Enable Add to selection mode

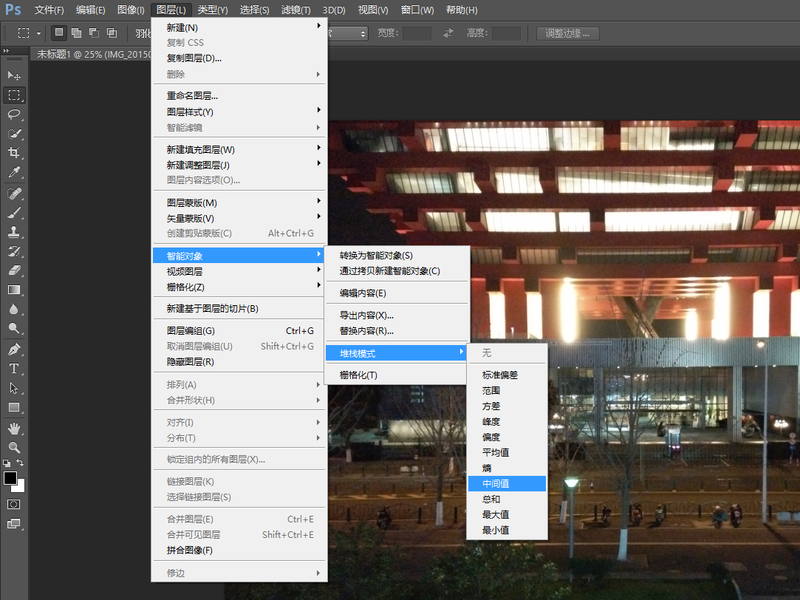click(75, 33)
